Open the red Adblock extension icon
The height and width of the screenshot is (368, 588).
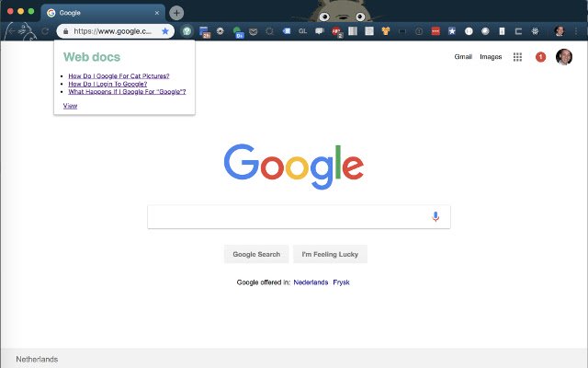(337, 32)
